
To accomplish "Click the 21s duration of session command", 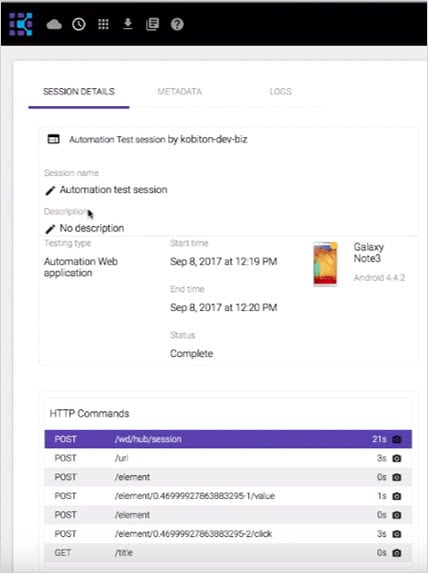I will pos(379,439).
